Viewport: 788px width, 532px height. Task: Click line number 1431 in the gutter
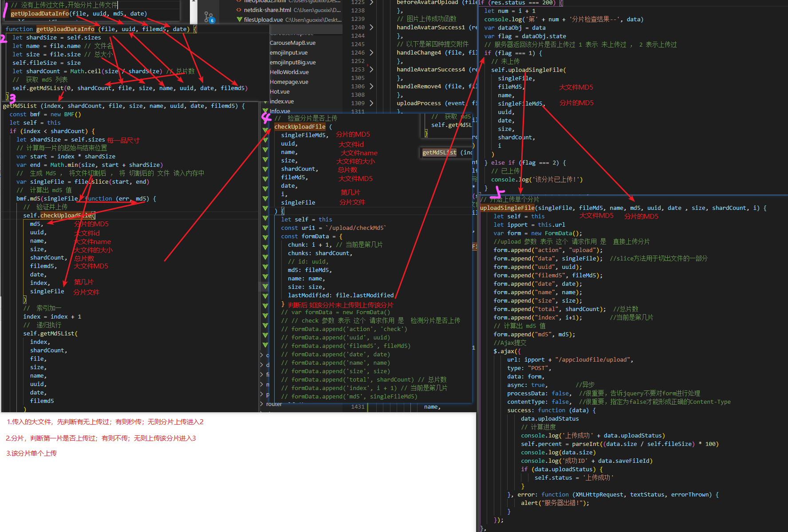pos(358,406)
